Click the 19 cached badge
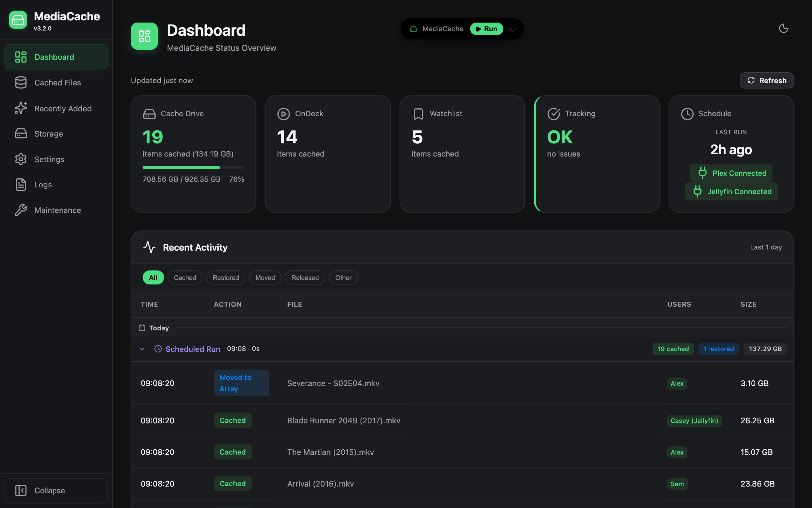 tap(673, 349)
